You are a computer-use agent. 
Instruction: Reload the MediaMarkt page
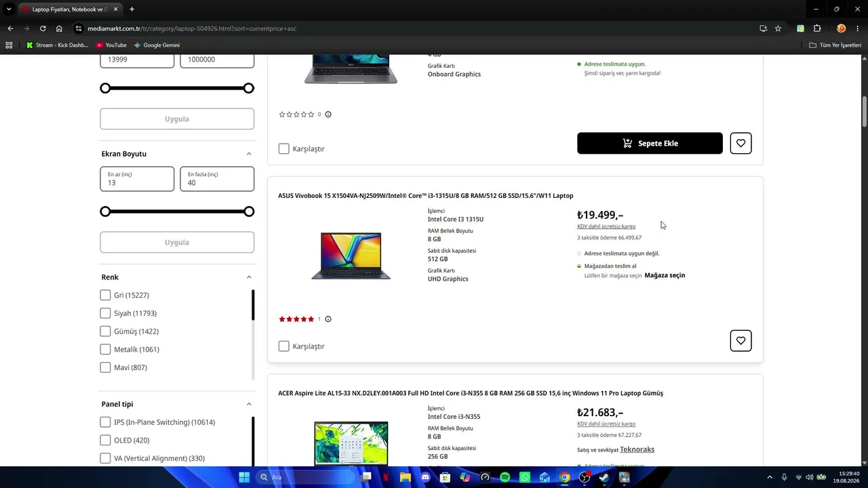(x=43, y=28)
